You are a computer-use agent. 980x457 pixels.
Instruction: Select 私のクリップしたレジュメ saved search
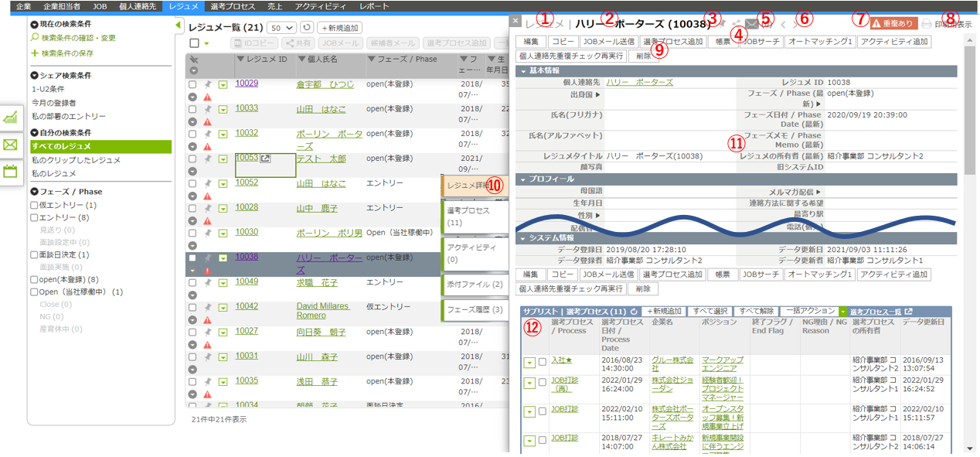pos(76,160)
